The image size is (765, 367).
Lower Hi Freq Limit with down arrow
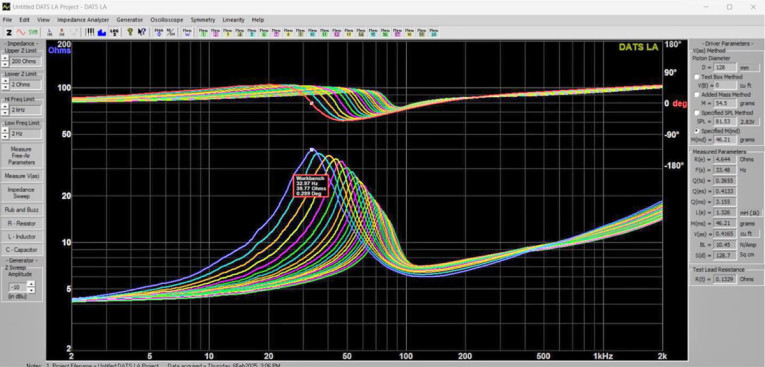(4, 112)
